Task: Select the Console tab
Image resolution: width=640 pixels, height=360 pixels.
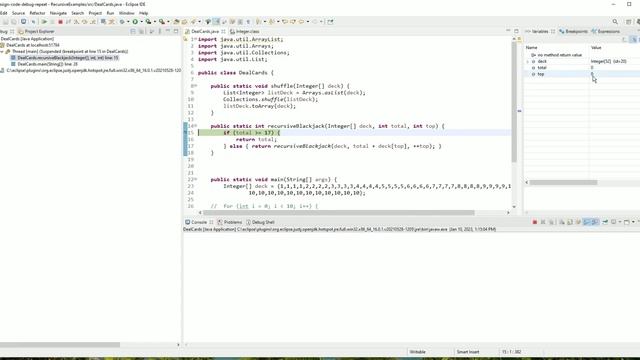Action: [x=196, y=222]
